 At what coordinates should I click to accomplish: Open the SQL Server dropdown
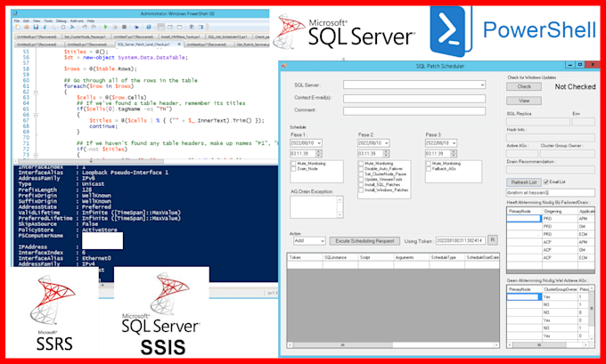click(x=482, y=85)
